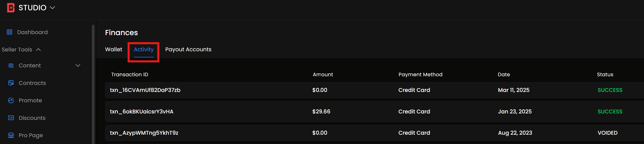The height and width of the screenshot is (144, 644).
Task: Select transaction txn_16CVAmUf82DaP37zb row
Action: pyautogui.click(x=145, y=90)
